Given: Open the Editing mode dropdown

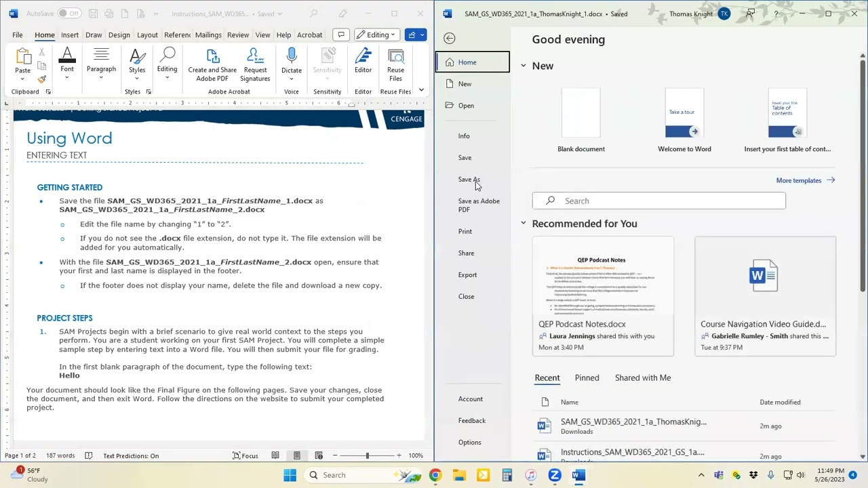Looking at the screenshot, I should point(376,35).
